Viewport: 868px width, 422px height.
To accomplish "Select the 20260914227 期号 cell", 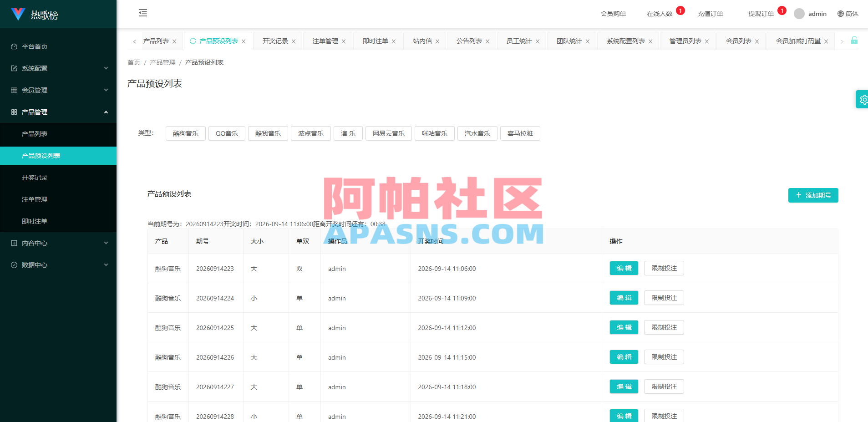I will [215, 387].
